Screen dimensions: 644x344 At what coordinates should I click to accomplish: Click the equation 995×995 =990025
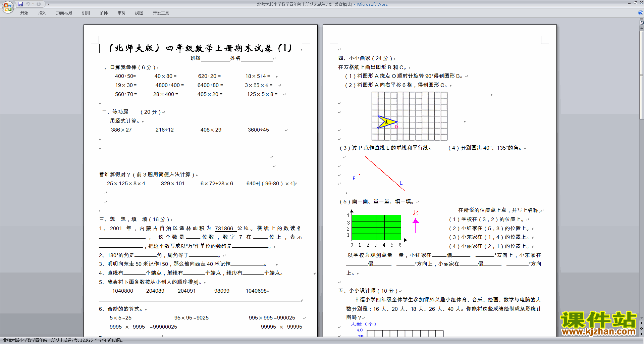272,318
